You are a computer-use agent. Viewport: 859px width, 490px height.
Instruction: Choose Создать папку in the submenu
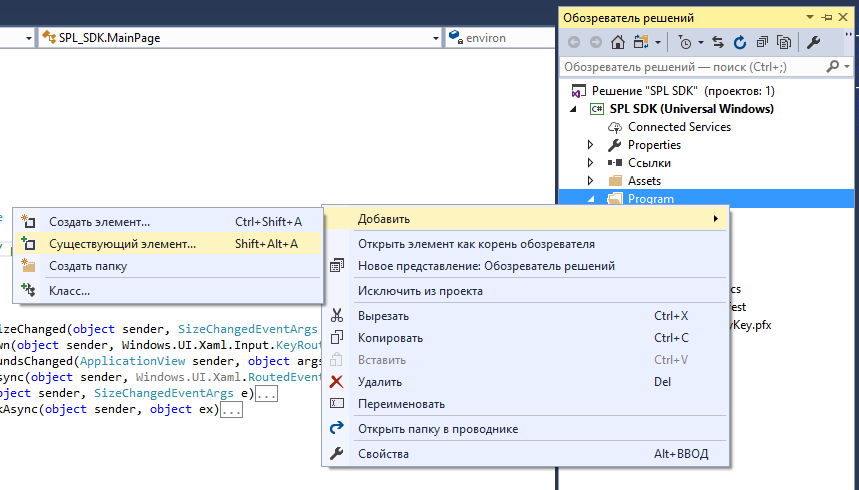pyautogui.click(x=168, y=266)
